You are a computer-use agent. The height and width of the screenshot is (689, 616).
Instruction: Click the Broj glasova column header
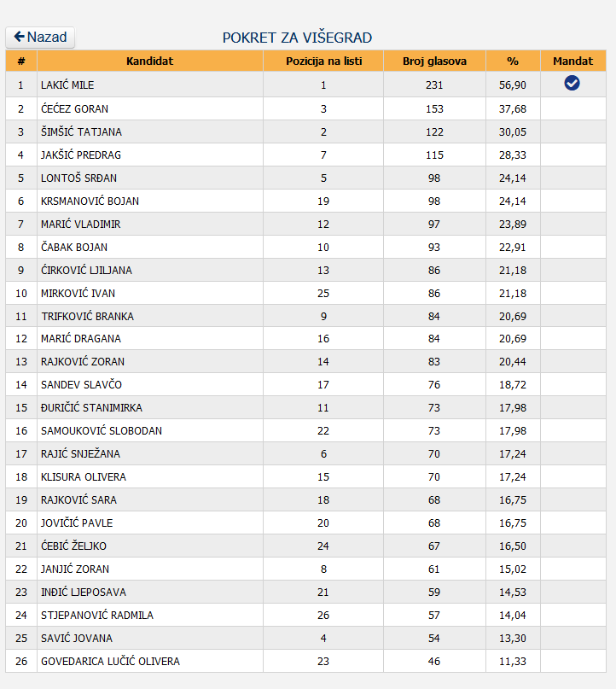(434, 61)
